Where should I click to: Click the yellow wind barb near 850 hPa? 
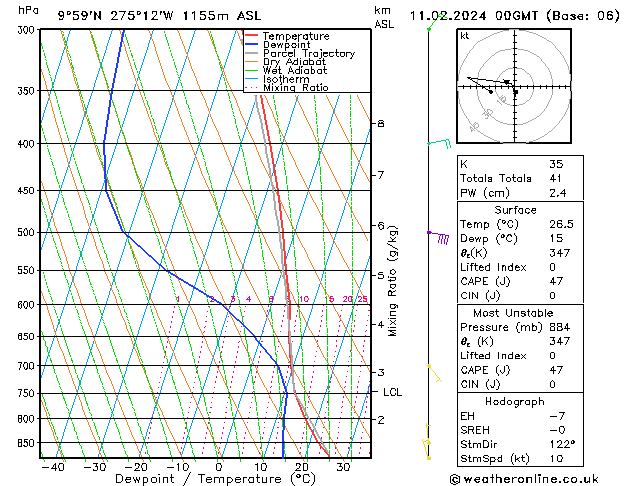pyautogui.click(x=428, y=443)
